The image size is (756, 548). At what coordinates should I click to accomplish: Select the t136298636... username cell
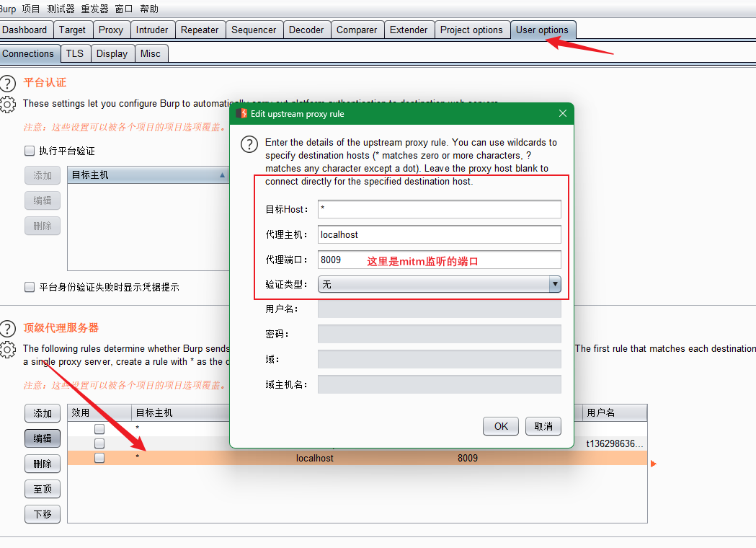614,443
